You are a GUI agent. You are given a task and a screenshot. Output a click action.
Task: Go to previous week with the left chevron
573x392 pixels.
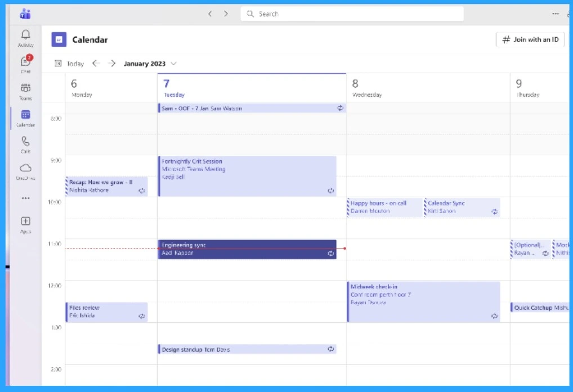[x=96, y=64]
